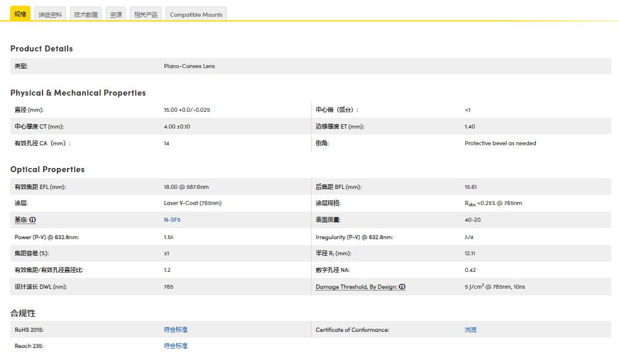
Task: Click the 有效焦距/有效孔径直径比 label
Action: [x=49, y=270]
